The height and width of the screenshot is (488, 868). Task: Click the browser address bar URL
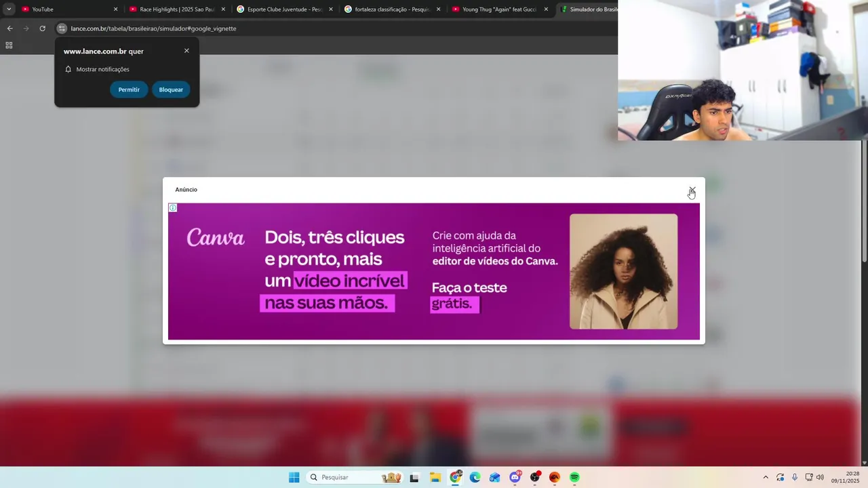tap(154, 28)
